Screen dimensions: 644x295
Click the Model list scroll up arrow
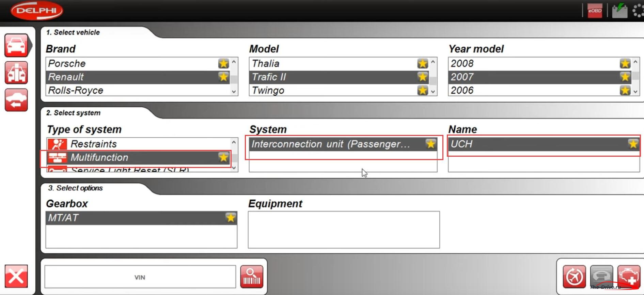(433, 62)
